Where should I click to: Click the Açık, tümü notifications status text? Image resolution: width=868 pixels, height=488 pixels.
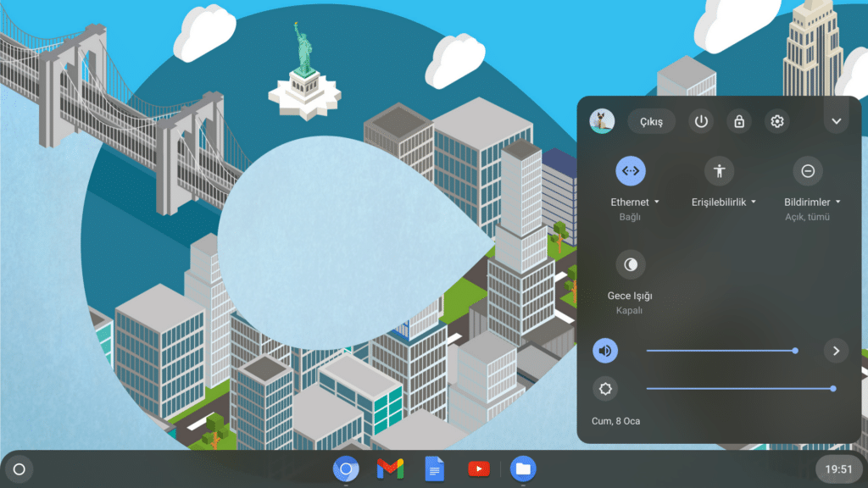(807, 217)
